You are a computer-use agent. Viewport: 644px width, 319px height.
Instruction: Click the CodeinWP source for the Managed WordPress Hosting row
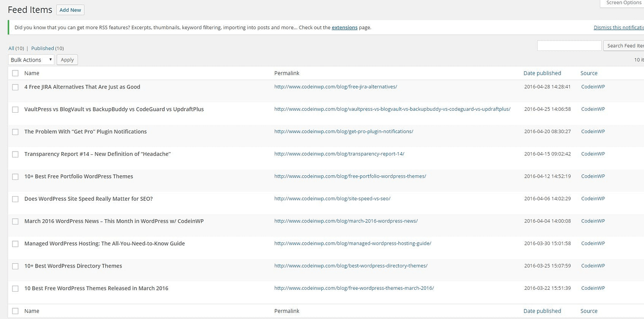coord(592,243)
